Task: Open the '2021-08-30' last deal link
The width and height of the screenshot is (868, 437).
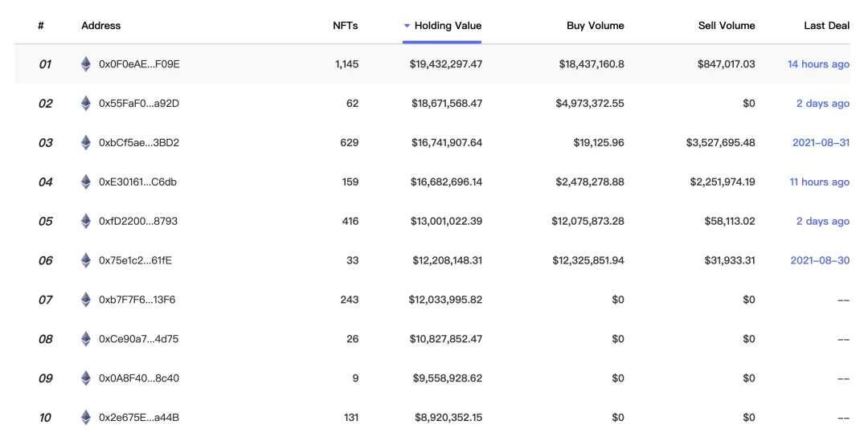Action: pos(820,260)
